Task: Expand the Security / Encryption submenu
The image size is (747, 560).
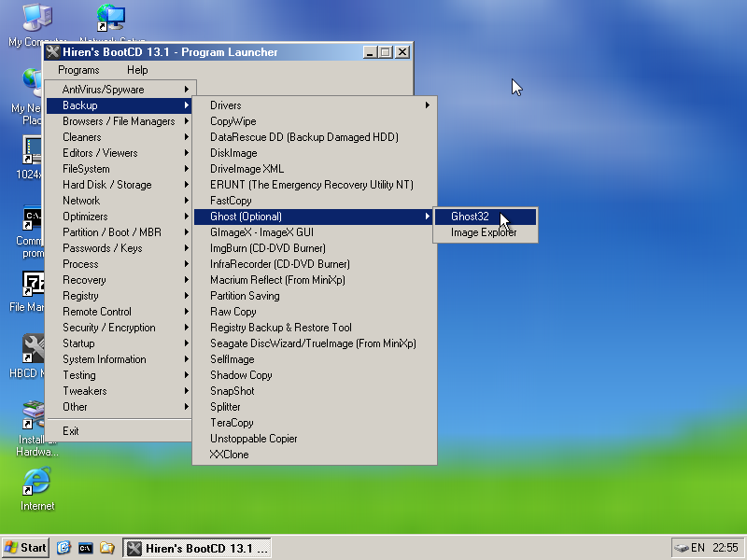Action: coord(120,328)
